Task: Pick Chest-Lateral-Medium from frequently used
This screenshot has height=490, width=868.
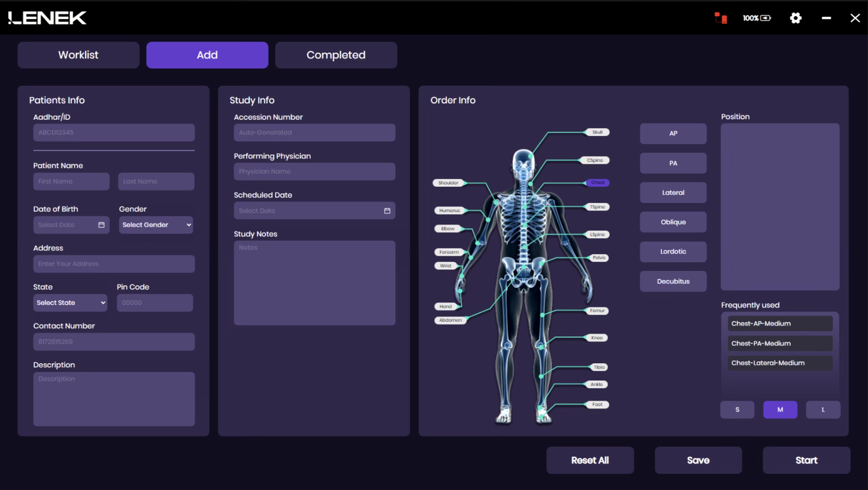Action: point(780,363)
